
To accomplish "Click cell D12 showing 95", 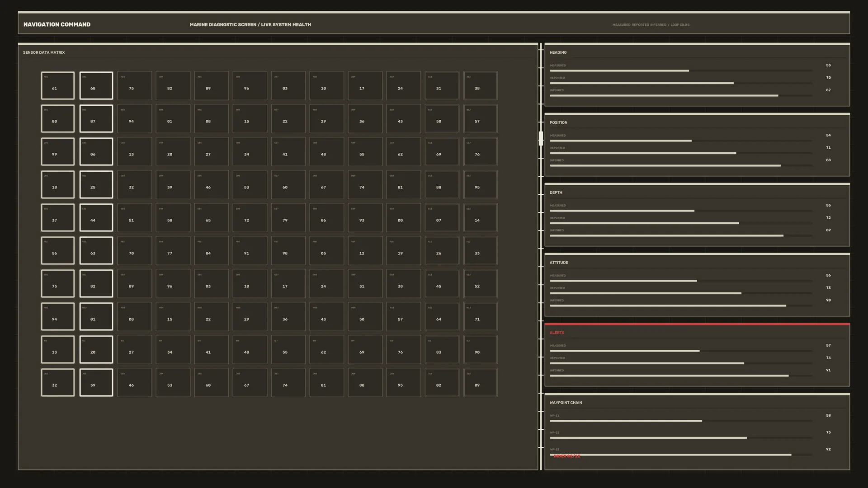I will tap(480, 184).
